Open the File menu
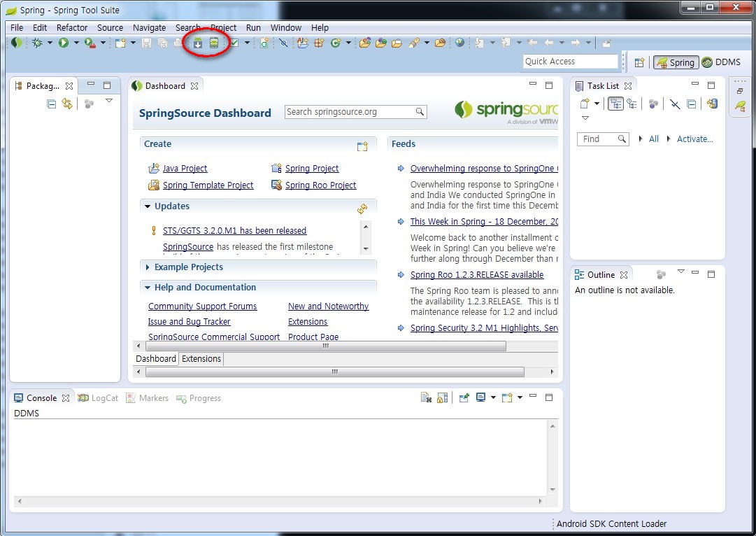This screenshot has height=536, width=756. click(x=17, y=27)
